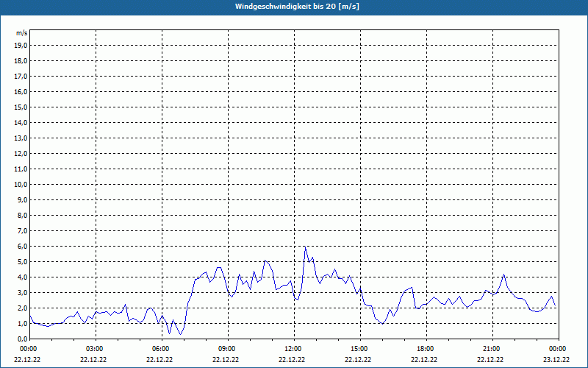Click the 23.12.22 date label
This screenshot has width=588, height=368.
pyautogui.click(x=556, y=359)
